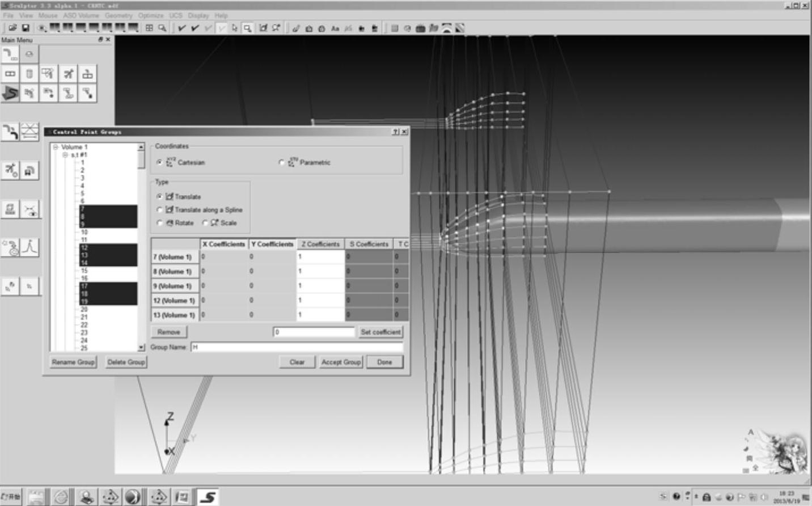Click the X Coefficients column header
Viewport: 812px width, 506px height.
[x=224, y=244]
